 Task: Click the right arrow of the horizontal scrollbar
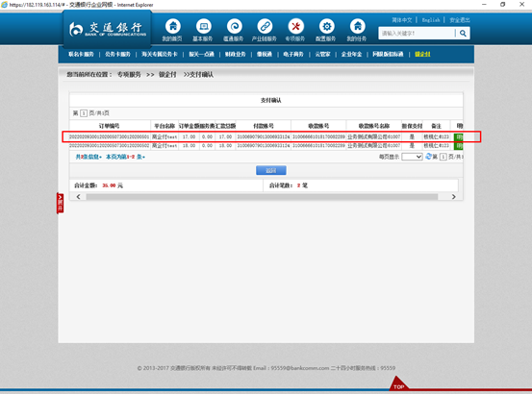(x=454, y=197)
